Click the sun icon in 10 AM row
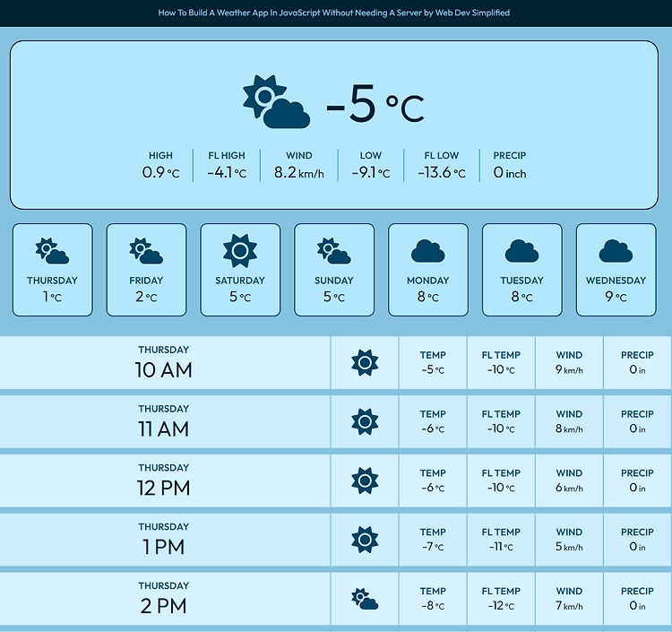Screen dimensions: 672x632 coord(365,363)
